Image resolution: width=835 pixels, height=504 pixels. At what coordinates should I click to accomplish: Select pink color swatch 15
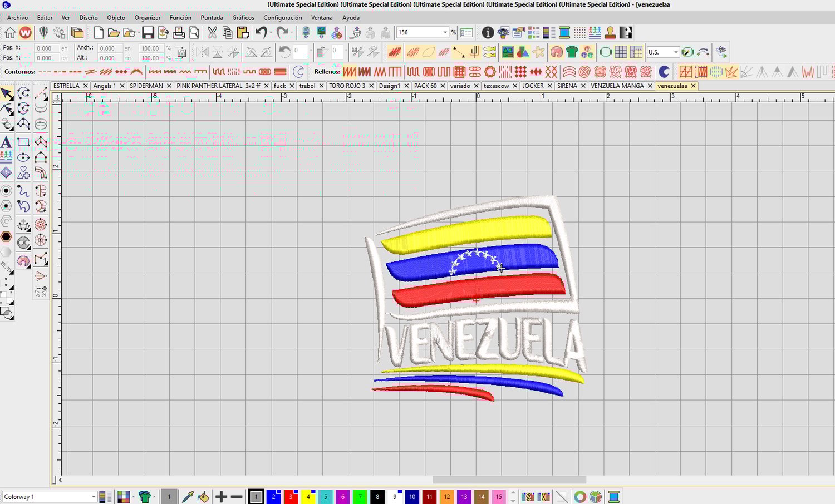pos(498,496)
